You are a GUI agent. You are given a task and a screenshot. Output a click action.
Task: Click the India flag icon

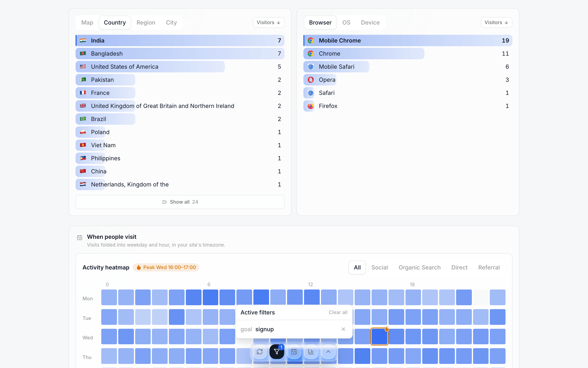pos(83,40)
